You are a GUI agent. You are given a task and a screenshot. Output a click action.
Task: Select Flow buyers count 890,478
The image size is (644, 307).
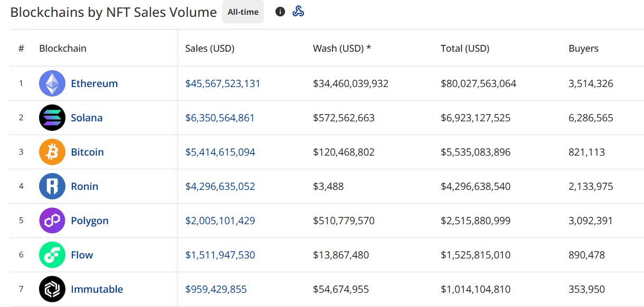point(586,255)
